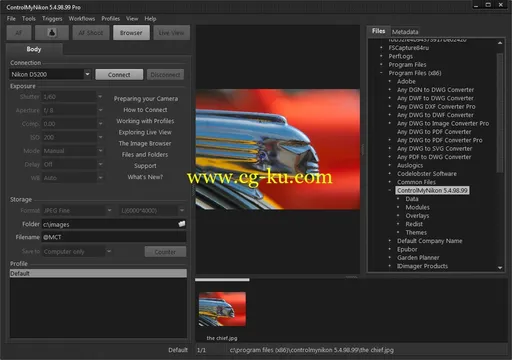Click the Connect button
The height and width of the screenshot is (360, 512).
click(x=119, y=75)
